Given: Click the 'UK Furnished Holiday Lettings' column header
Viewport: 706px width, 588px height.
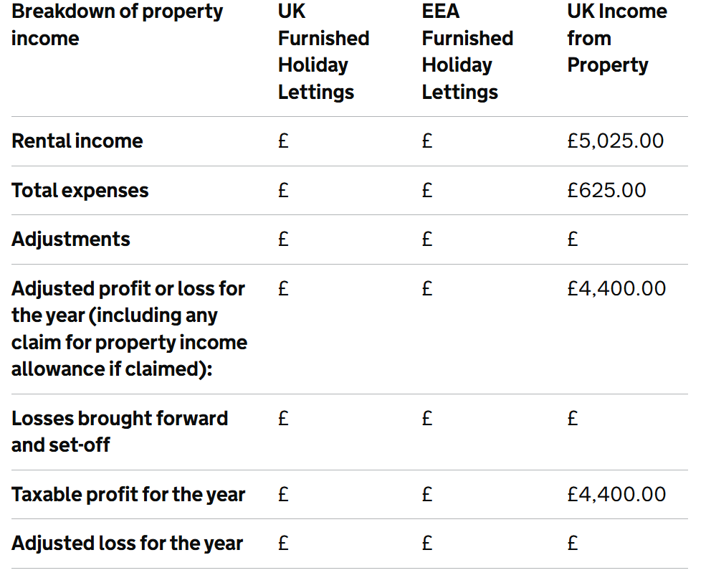Looking at the screenshot, I should tap(324, 52).
